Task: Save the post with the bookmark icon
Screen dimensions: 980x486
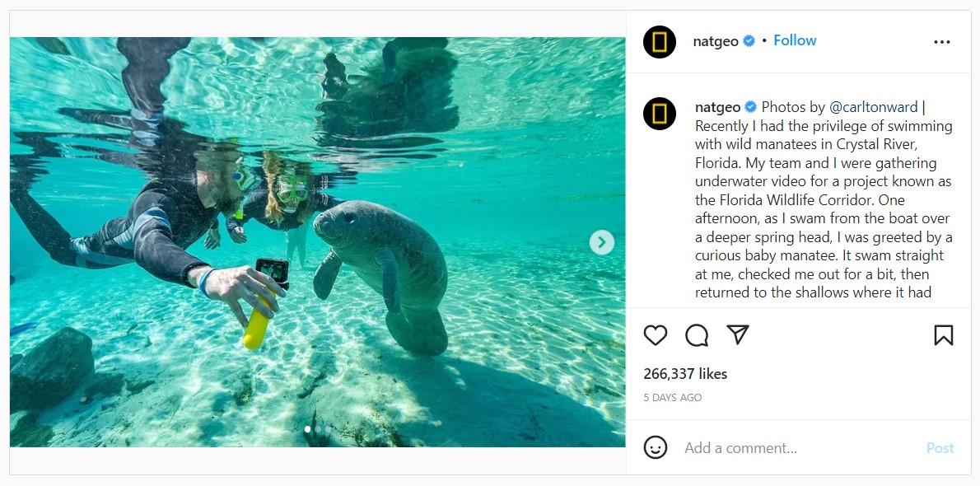Action: (x=944, y=335)
